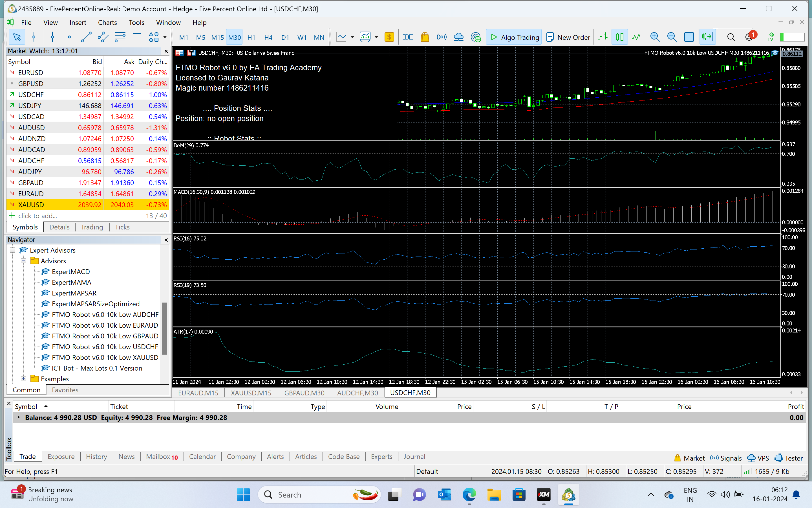Switch to bar chart view
The image size is (812, 508).
(x=603, y=37)
